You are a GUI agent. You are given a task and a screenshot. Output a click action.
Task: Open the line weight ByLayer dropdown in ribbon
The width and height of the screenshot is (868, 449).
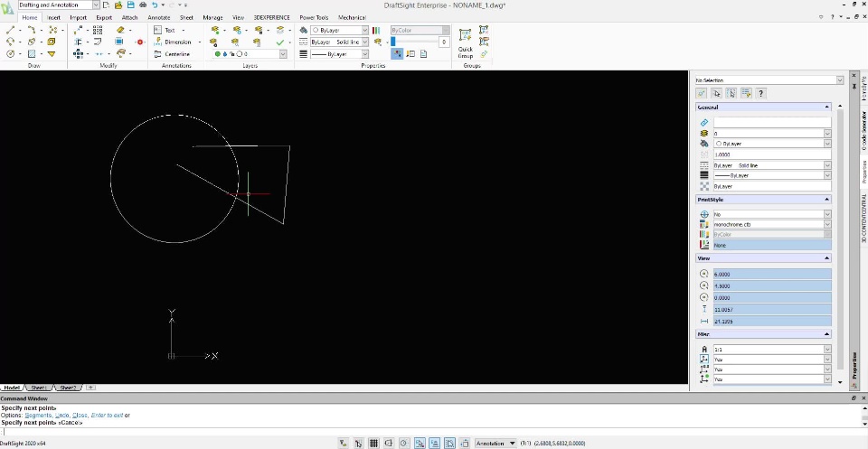click(364, 54)
